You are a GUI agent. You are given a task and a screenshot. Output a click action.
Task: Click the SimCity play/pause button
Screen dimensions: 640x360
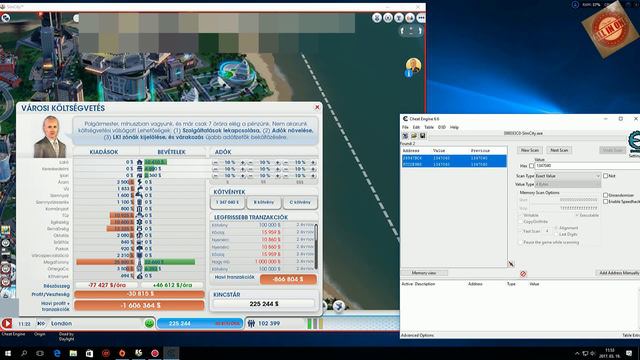point(7,323)
